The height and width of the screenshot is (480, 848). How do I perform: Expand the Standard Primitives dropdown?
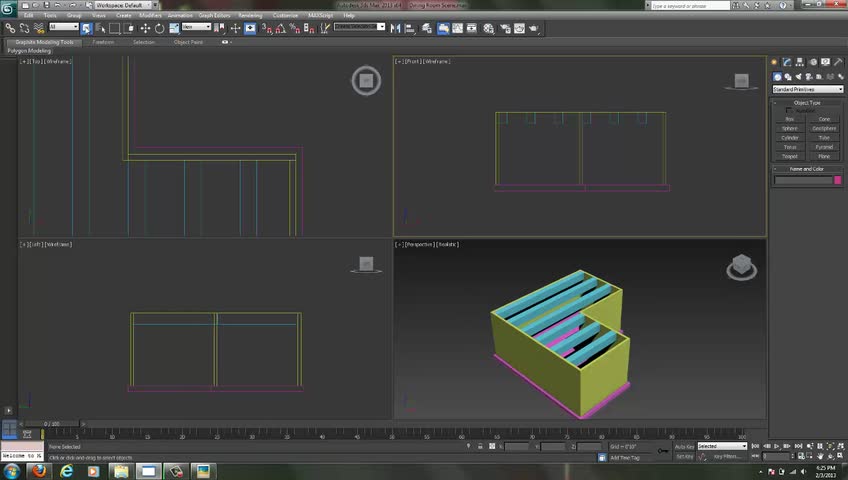807,89
